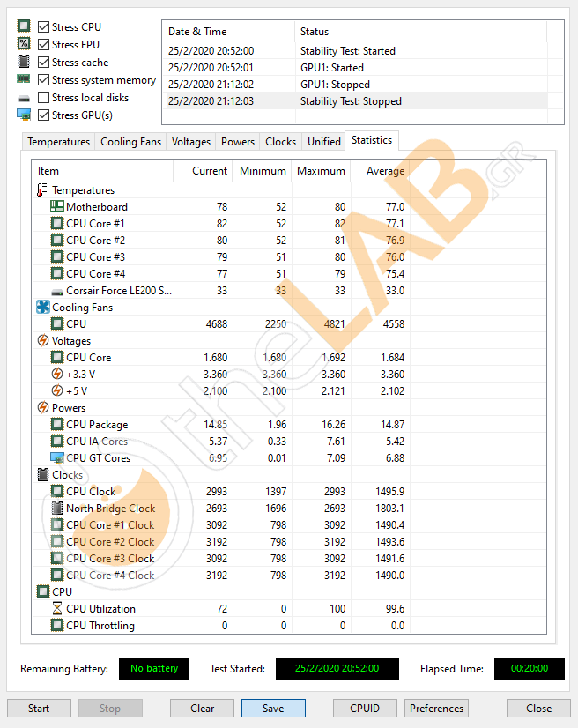The width and height of the screenshot is (578, 728).
Task: Click the CPU Clock row icon
Action: [57, 491]
